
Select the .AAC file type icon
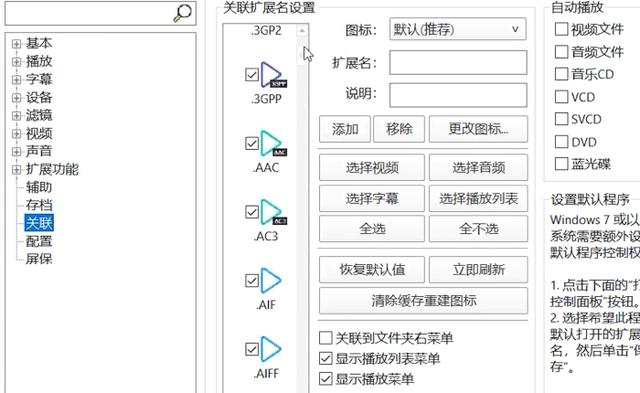point(273,143)
